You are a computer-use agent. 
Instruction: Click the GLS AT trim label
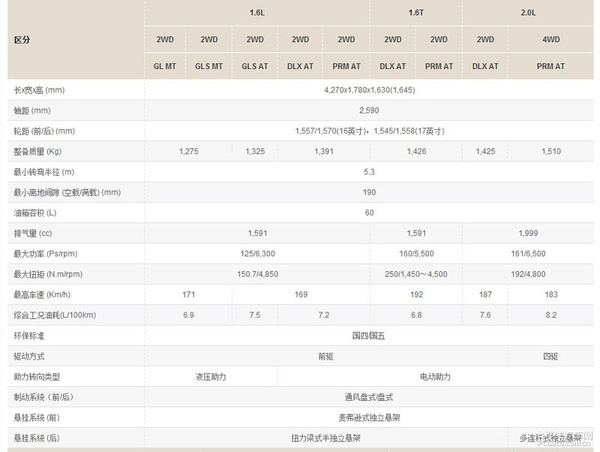(x=255, y=66)
